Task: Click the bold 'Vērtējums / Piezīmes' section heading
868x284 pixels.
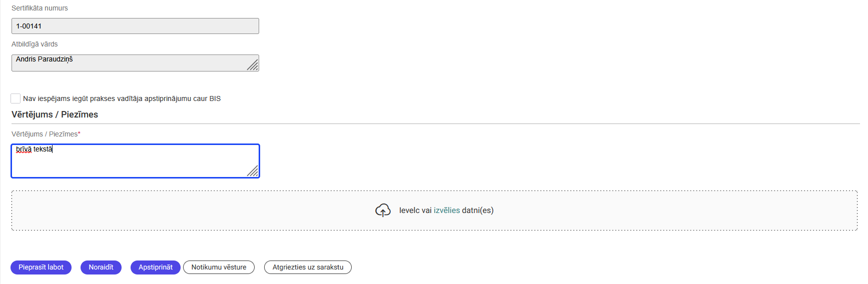Action: [55, 114]
